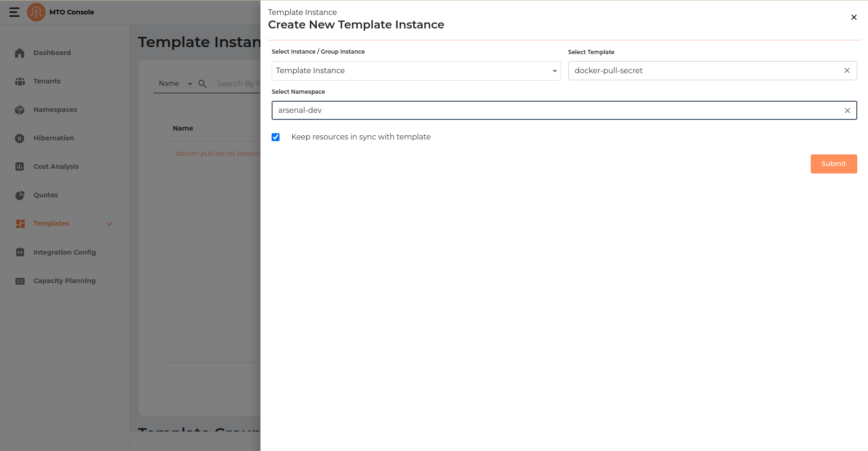This screenshot has width=868, height=451.
Task: Submit the new template instance
Action: click(834, 164)
